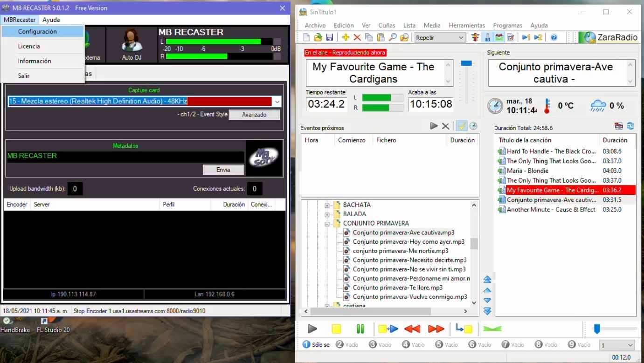Viewport: 644px width, 363px height.
Task: Toggle the thermometer temperature announce icon
Action: click(x=487, y=37)
